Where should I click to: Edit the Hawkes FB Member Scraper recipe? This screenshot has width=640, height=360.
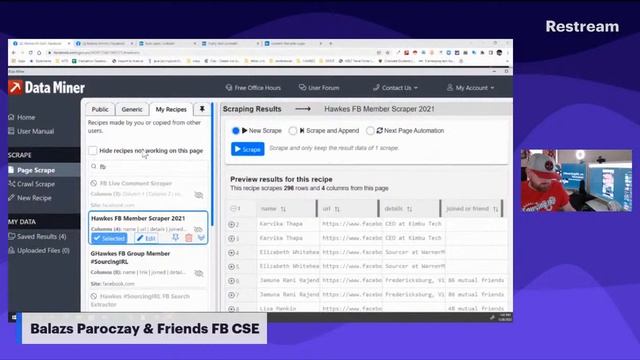tap(146, 238)
